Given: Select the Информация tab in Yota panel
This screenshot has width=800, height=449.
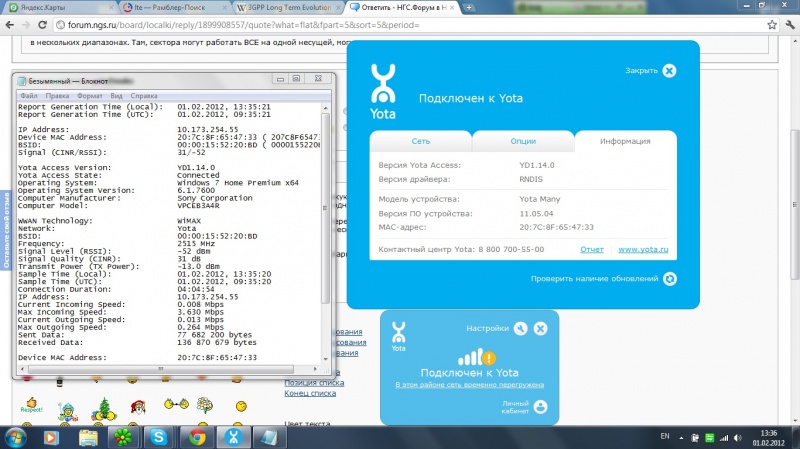Looking at the screenshot, I should point(625,141).
